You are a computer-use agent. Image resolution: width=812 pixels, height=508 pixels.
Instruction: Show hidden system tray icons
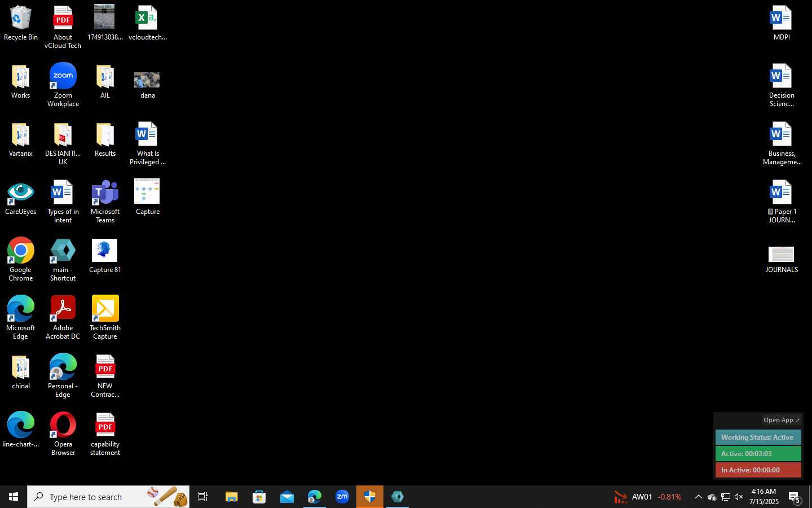[698, 497]
